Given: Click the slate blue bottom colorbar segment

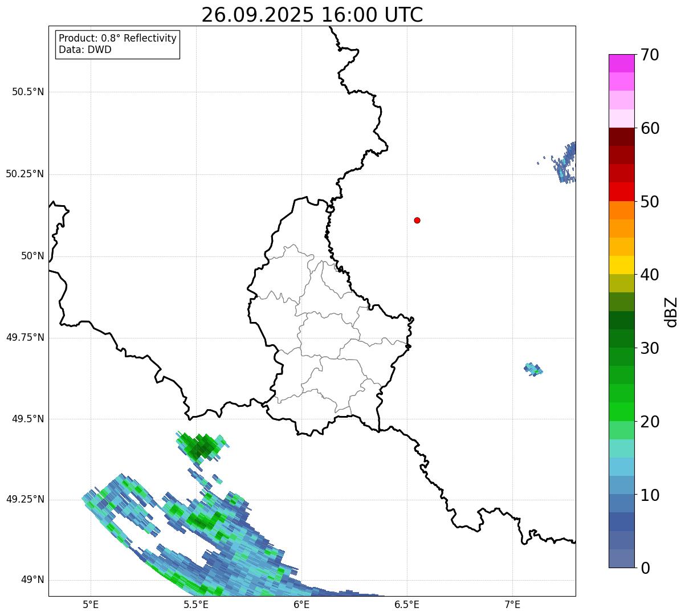Looking at the screenshot, I should 621,558.
